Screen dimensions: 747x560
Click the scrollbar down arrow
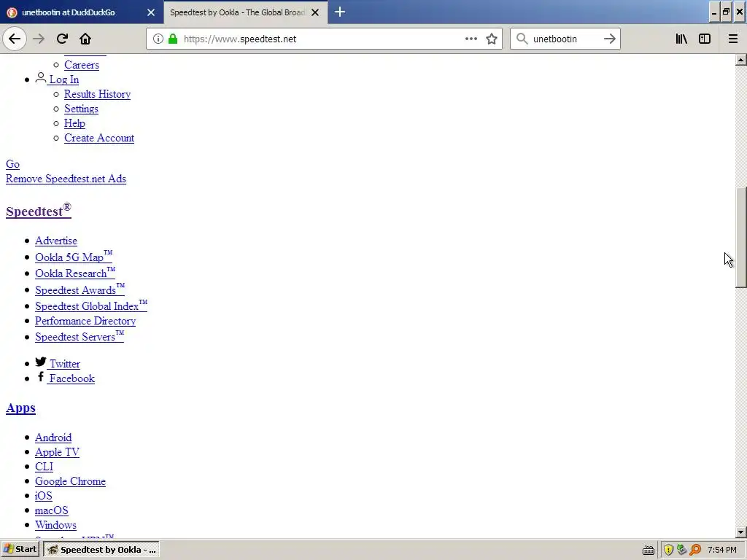coord(740,532)
